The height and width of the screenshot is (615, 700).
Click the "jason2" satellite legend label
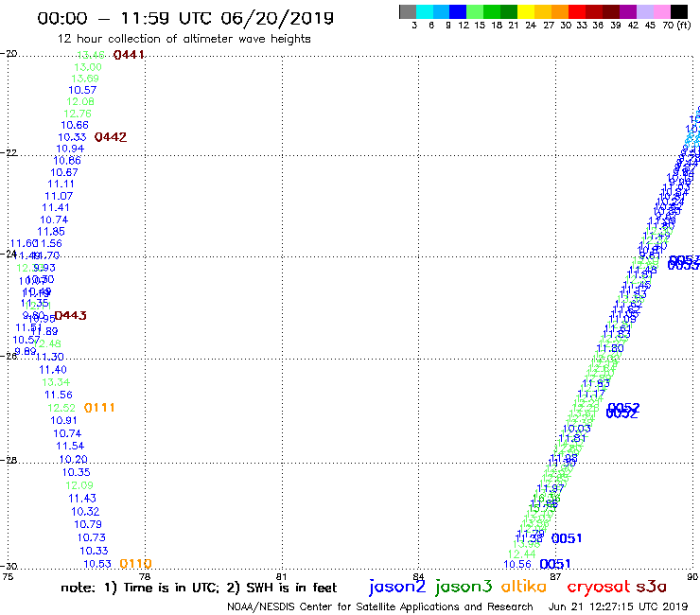[397, 587]
